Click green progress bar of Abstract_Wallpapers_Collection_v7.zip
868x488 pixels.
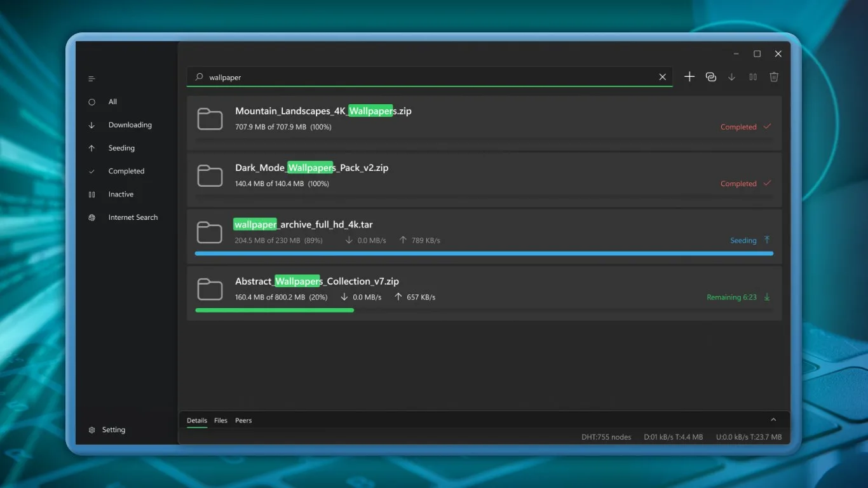pyautogui.click(x=275, y=310)
